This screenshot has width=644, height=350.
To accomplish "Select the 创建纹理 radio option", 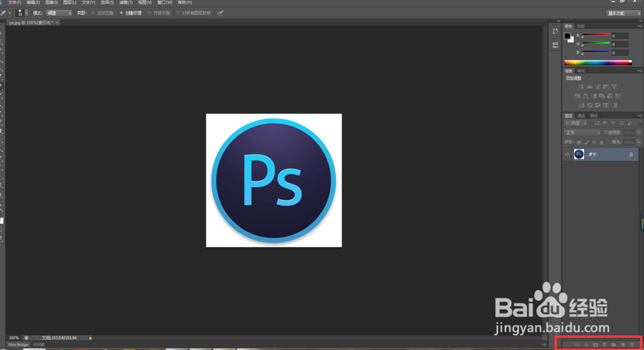I will point(131,13).
